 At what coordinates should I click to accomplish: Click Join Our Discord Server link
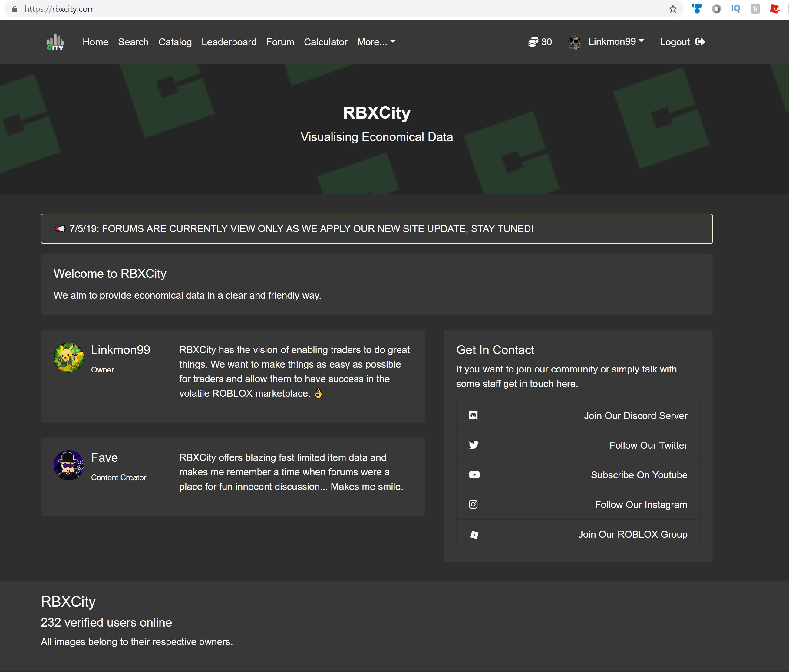(x=635, y=415)
